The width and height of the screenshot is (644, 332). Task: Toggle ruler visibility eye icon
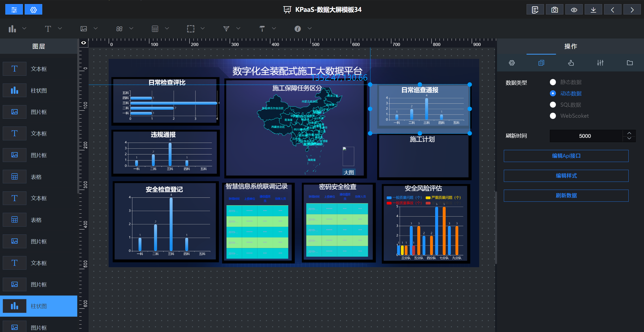tap(84, 43)
